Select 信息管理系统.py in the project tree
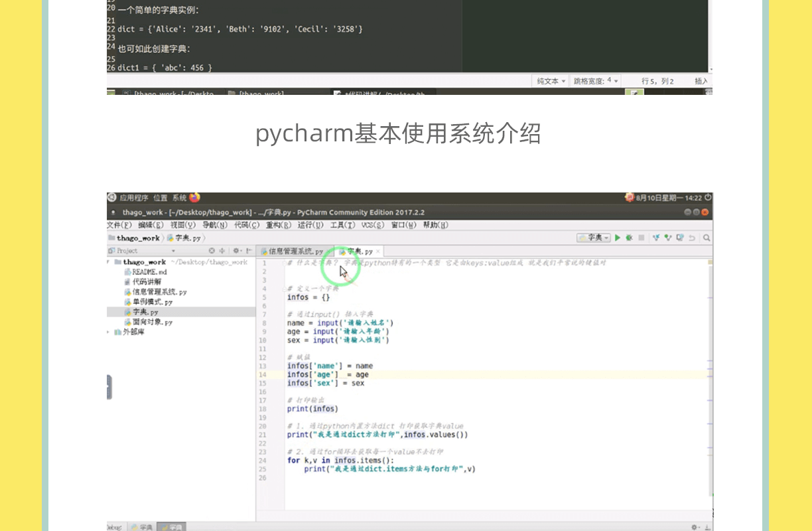This screenshot has width=812, height=531. click(x=155, y=292)
